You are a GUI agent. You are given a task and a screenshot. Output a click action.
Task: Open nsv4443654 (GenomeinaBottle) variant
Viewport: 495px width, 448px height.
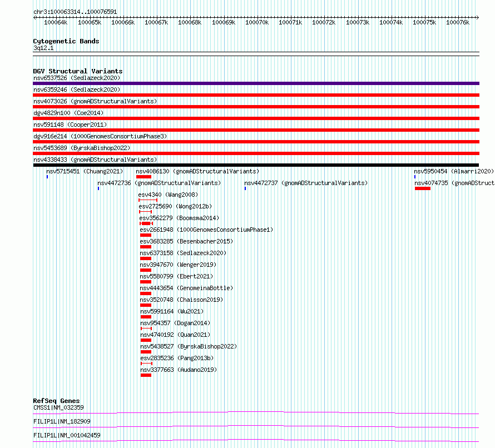pos(186,288)
